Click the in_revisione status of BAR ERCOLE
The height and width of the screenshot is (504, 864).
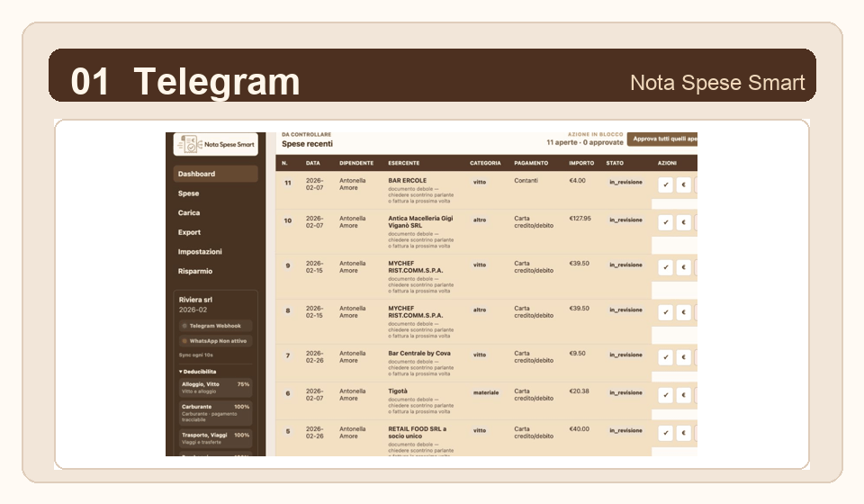pyautogui.click(x=626, y=183)
